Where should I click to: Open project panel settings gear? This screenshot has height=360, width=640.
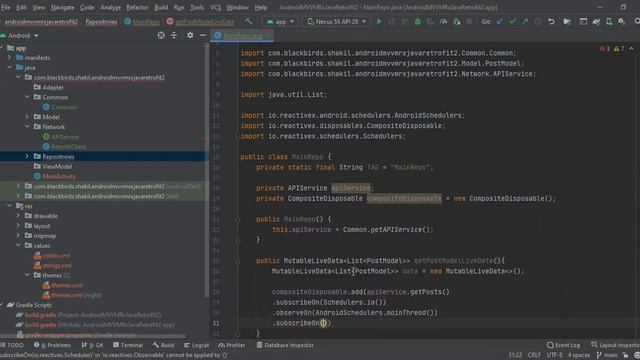(x=190, y=36)
